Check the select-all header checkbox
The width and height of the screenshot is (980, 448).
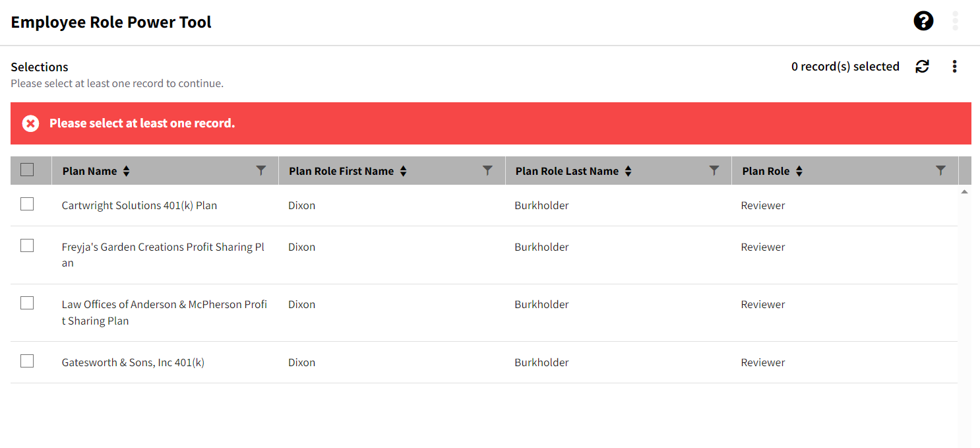tap(27, 170)
